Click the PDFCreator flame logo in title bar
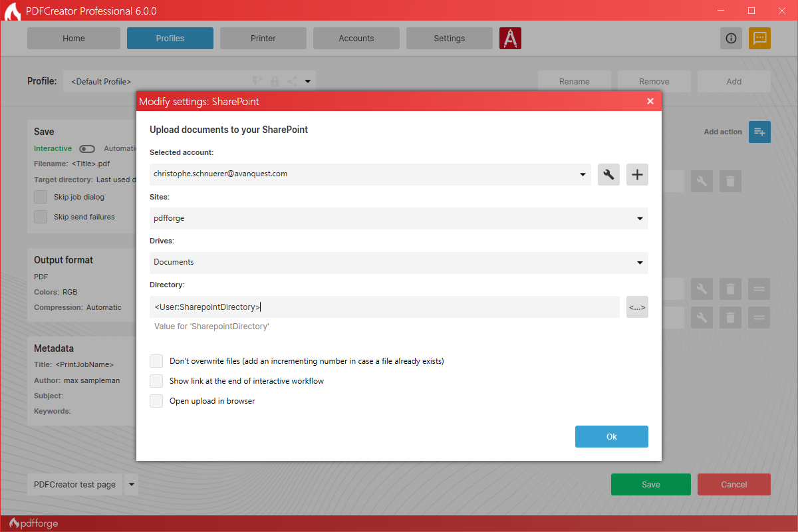Image resolution: width=798 pixels, height=532 pixels. (x=12, y=11)
